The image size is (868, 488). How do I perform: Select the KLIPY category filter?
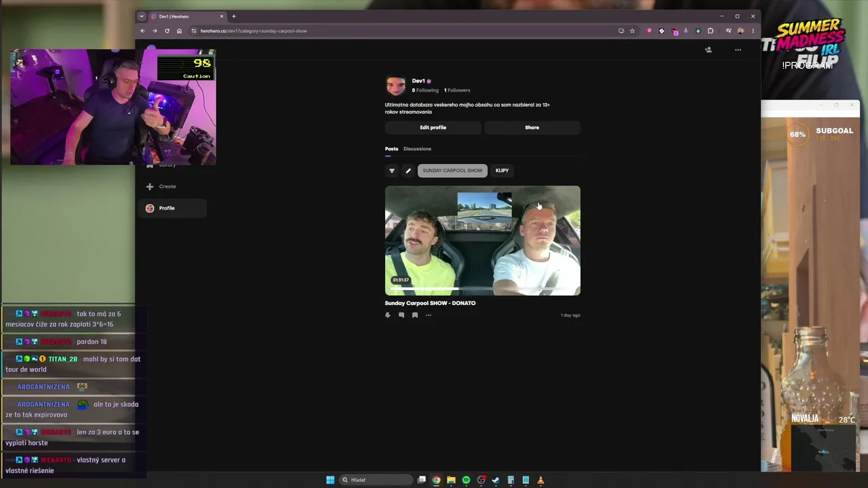click(x=502, y=171)
